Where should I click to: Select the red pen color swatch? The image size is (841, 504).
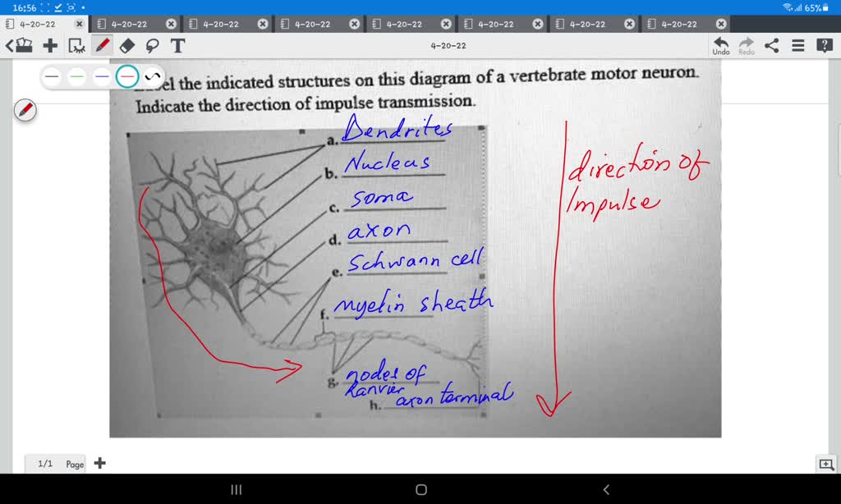(126, 76)
